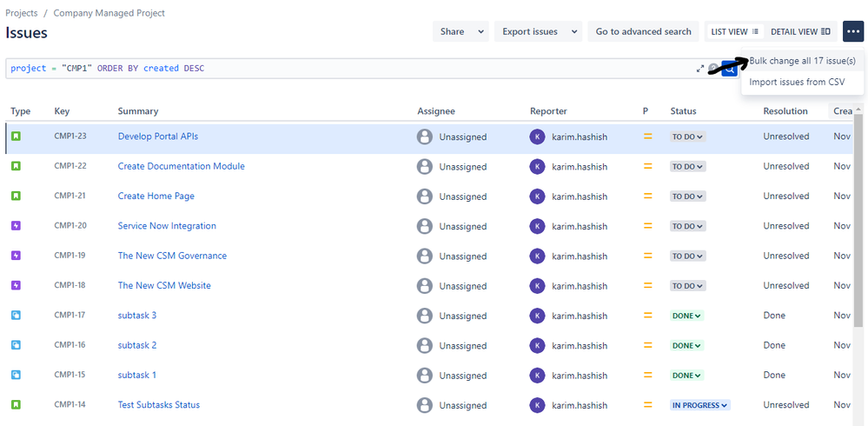This screenshot has width=868, height=426.
Task: Sort by the Status column header
Action: click(x=683, y=110)
